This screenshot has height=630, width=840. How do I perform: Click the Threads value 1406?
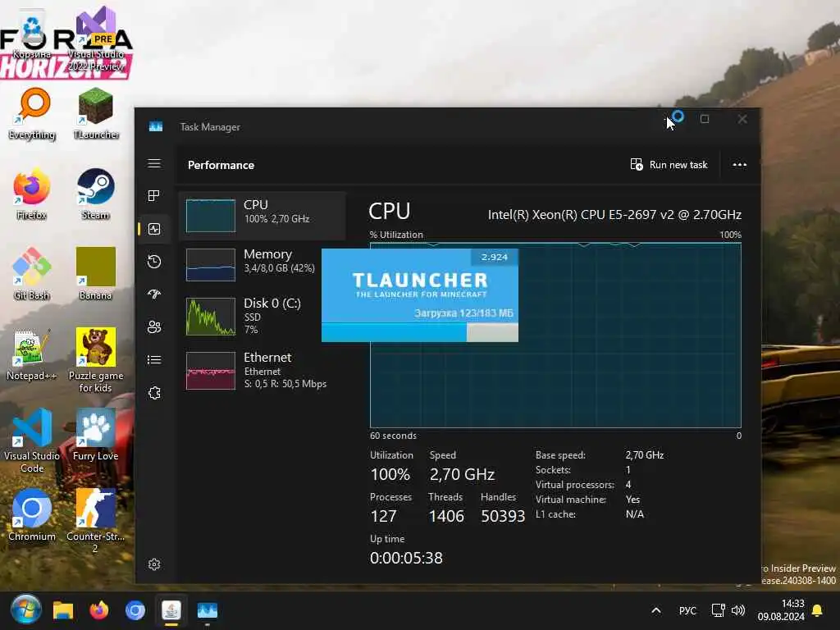[446, 516]
